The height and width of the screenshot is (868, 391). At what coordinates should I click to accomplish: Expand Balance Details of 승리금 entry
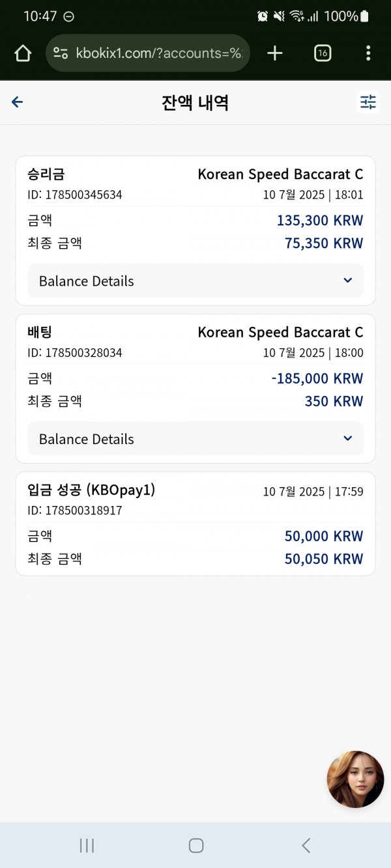[x=195, y=281]
